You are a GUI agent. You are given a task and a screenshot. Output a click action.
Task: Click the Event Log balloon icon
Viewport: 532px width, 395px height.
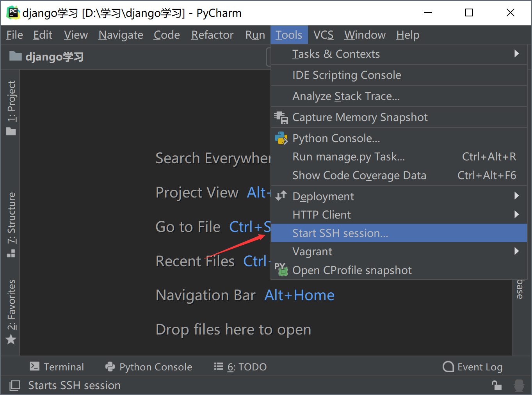coord(448,367)
